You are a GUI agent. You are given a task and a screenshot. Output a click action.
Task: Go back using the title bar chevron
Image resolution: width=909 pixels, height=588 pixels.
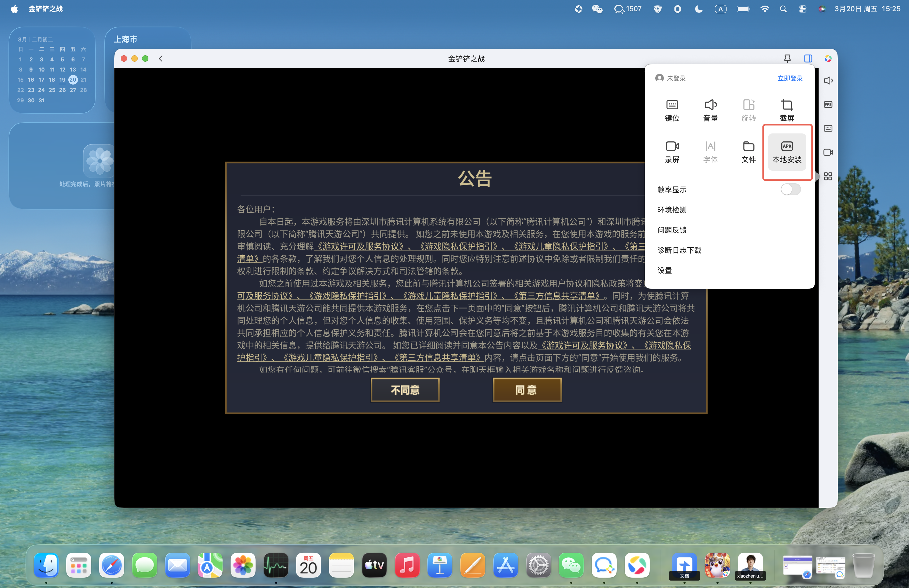click(x=161, y=58)
